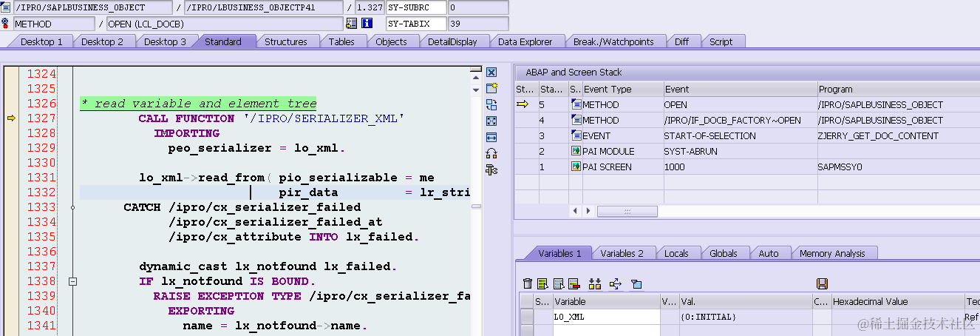Select the Structures tab
980x336 pixels.
(x=286, y=41)
